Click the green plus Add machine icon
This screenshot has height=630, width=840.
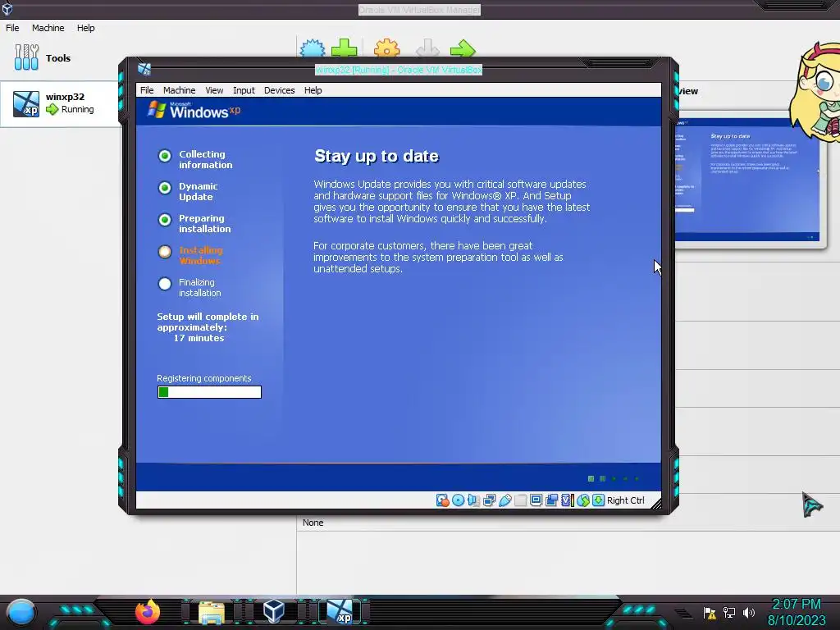[x=344, y=48]
